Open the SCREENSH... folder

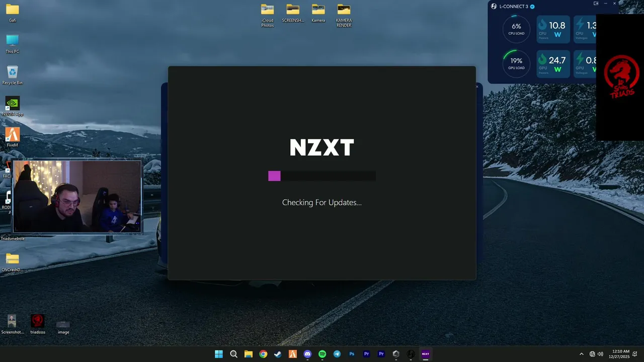(x=293, y=13)
